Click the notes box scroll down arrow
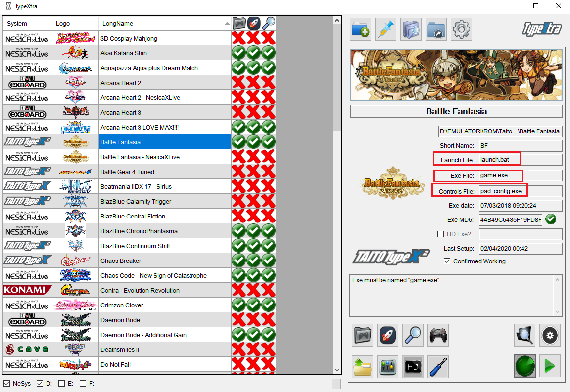The image size is (570, 392). pos(557,312)
